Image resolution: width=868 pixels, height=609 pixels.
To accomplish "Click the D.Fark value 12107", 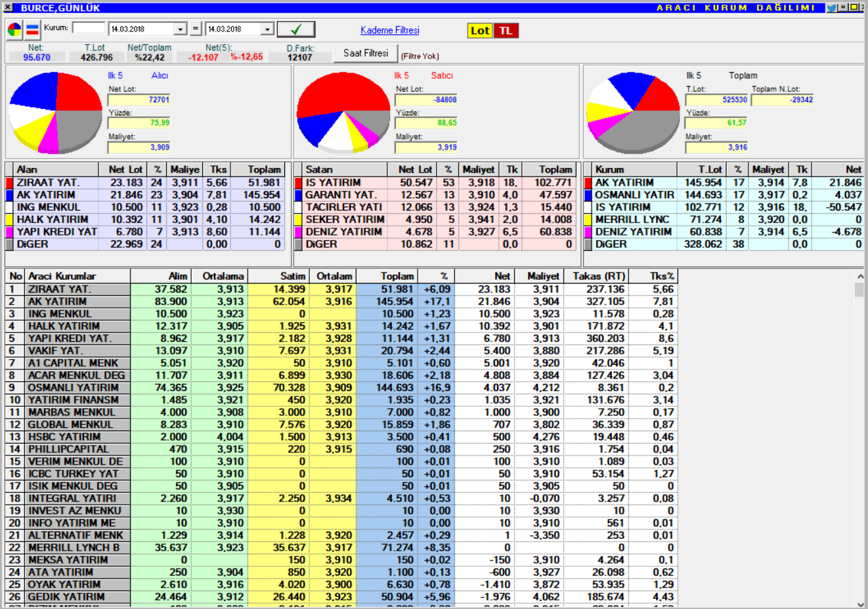I will [300, 57].
